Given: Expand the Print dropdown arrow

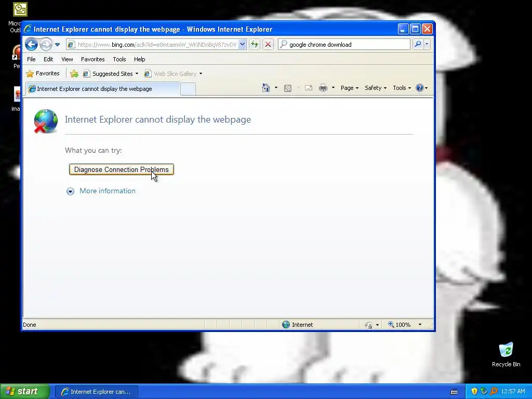Looking at the screenshot, I should [x=333, y=88].
